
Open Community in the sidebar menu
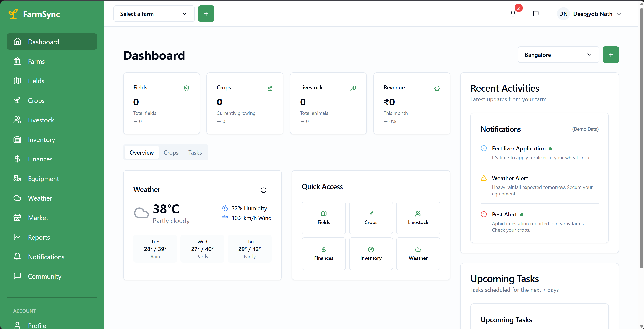pos(52,276)
